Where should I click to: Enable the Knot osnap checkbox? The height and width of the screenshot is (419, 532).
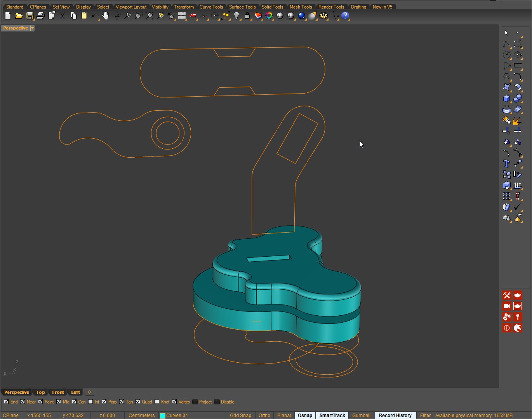(157, 402)
